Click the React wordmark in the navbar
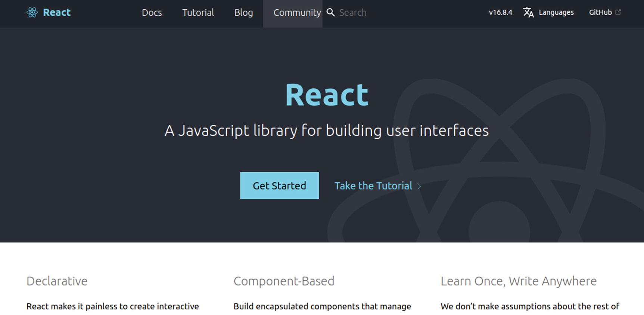Image resolution: width=644 pixels, height=315 pixels. point(57,12)
